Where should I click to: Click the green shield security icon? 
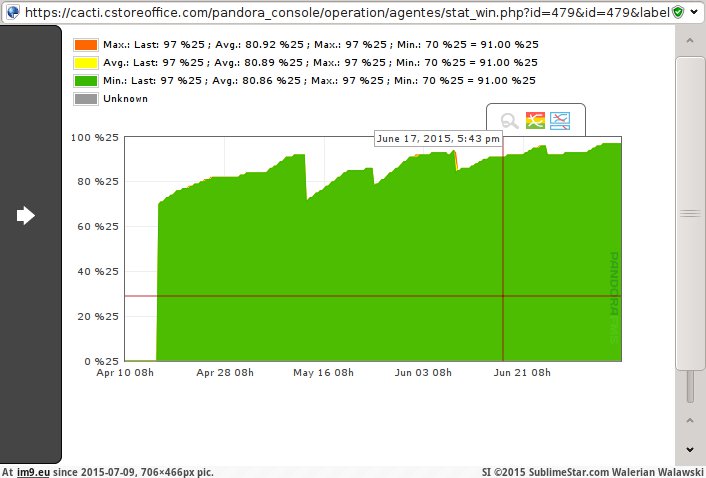679,11
